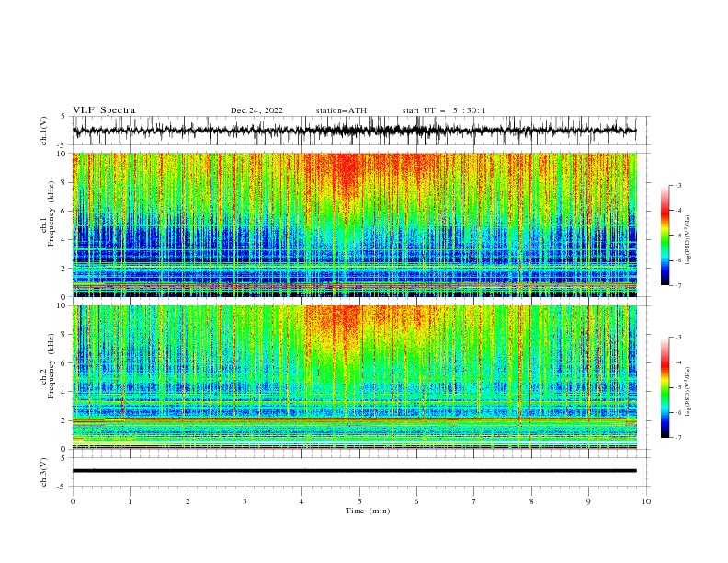Click the "10" frequency tick on the ch.2 spectrogram
The width and height of the screenshot is (728, 563).
coord(62,305)
